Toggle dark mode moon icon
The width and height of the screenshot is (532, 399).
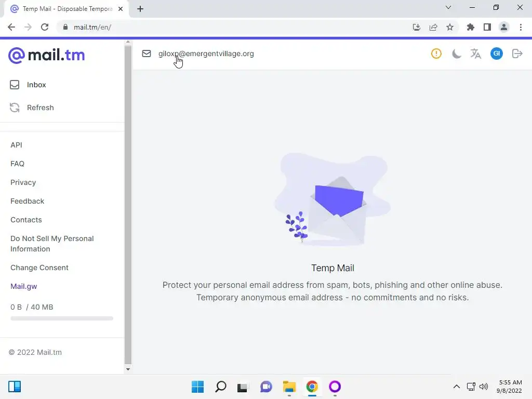pyautogui.click(x=456, y=54)
